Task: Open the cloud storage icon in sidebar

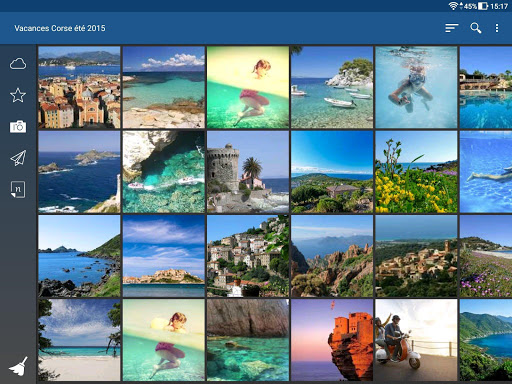Action: click(x=18, y=64)
